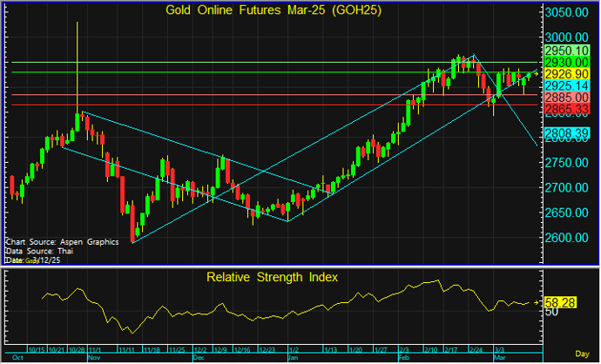The width and height of the screenshot is (601, 364).
Task: Select the red 2865.33 price tag
Action: (566, 109)
